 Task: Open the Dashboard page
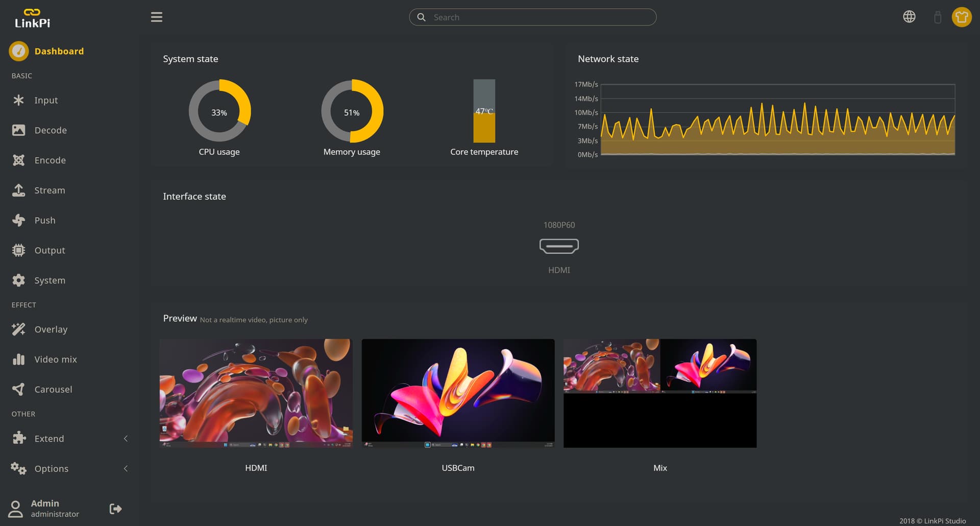pos(59,51)
